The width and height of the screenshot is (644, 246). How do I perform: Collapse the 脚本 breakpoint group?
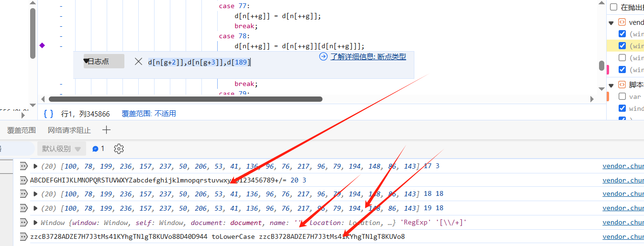(x=611, y=85)
